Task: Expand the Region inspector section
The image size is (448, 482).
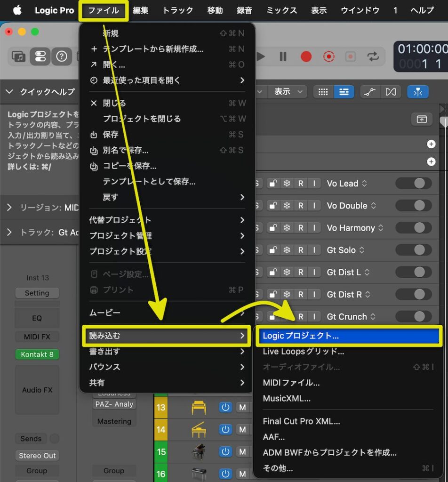Action: 9,208
